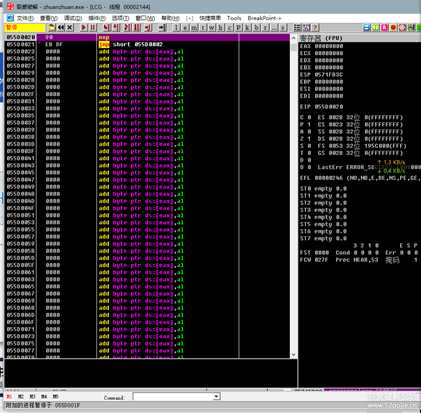Expand the Command history dropdown arrow
The height and width of the screenshot is (413, 421).
point(216,396)
